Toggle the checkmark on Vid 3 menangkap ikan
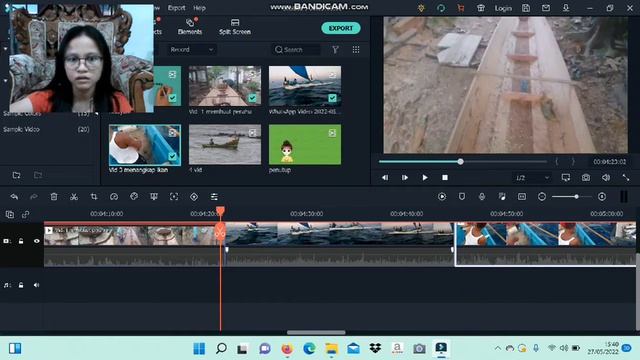640x360 pixels. [x=172, y=156]
